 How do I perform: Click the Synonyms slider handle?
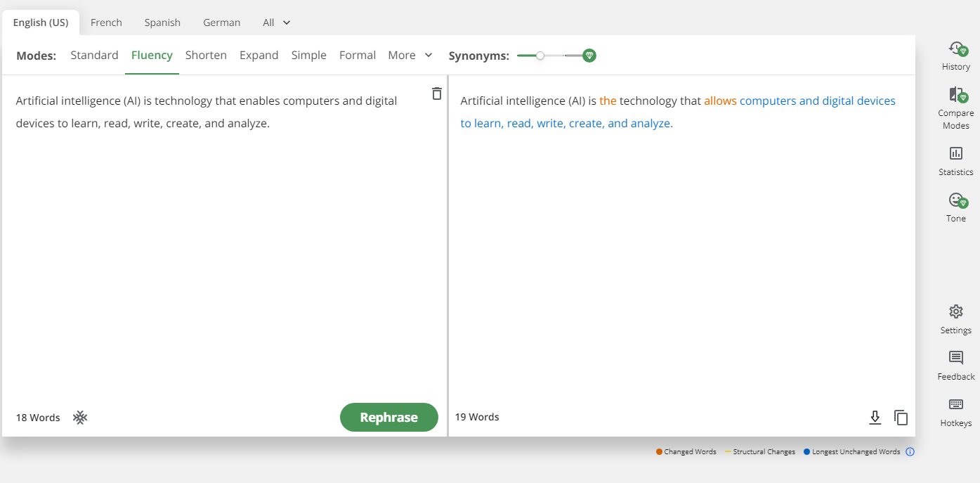tap(540, 56)
